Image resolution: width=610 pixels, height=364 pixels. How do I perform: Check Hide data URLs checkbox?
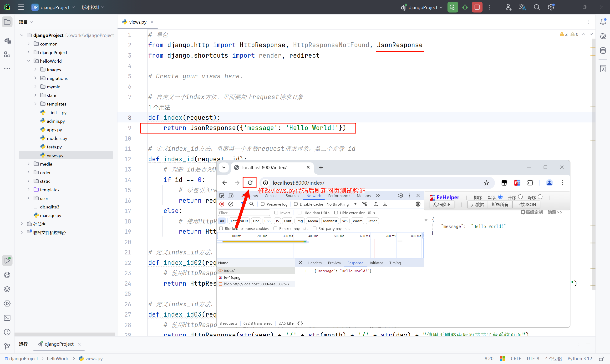299,213
